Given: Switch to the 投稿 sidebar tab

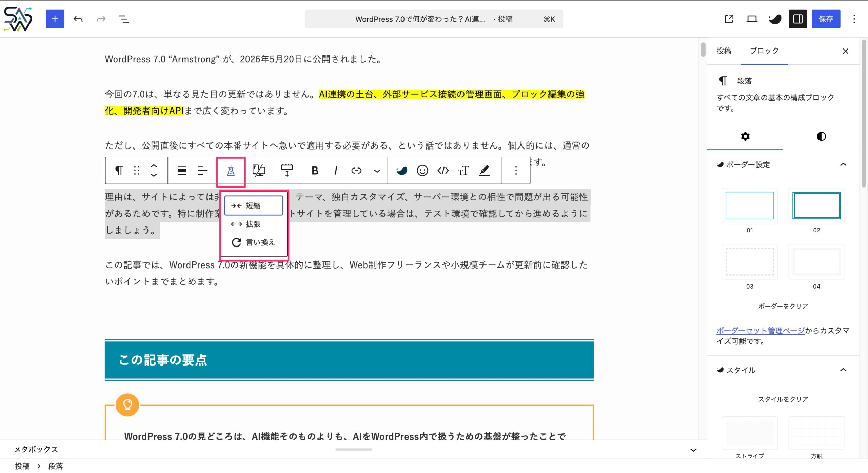Looking at the screenshot, I should 724,51.
